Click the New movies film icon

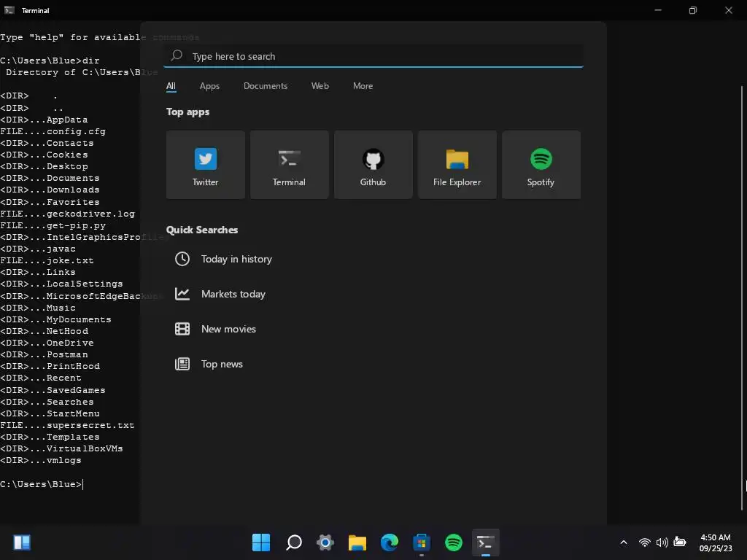pos(182,329)
